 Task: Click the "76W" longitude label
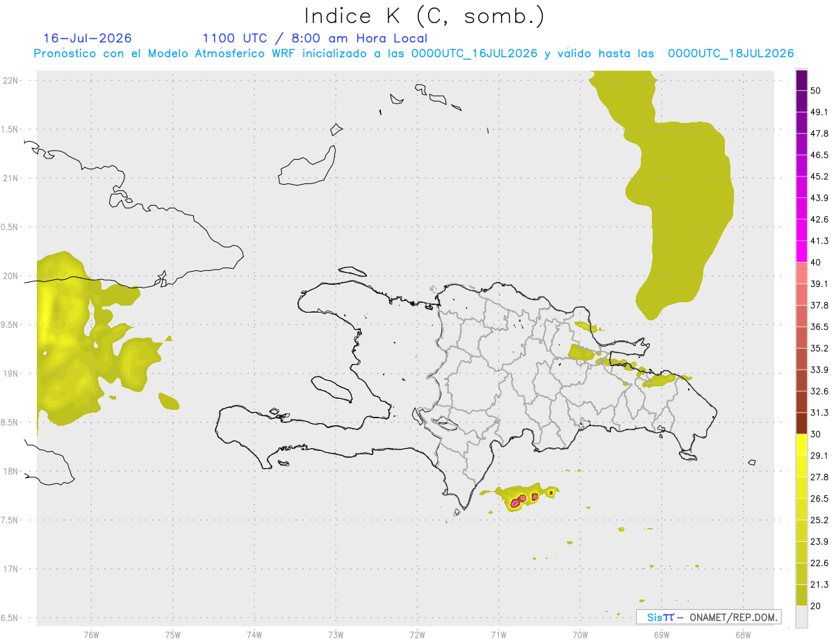click(91, 634)
